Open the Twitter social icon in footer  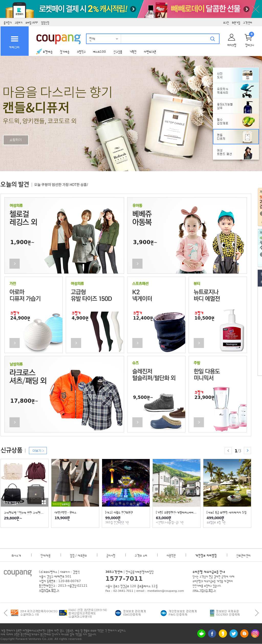234,633
